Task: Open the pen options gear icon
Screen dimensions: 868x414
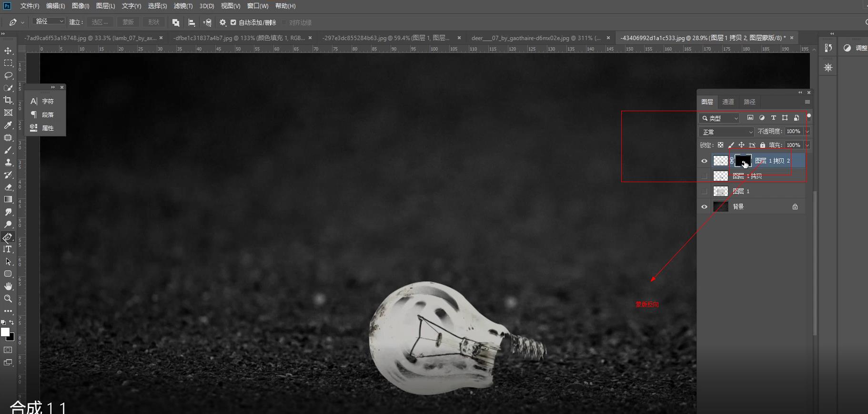Action: [222, 22]
